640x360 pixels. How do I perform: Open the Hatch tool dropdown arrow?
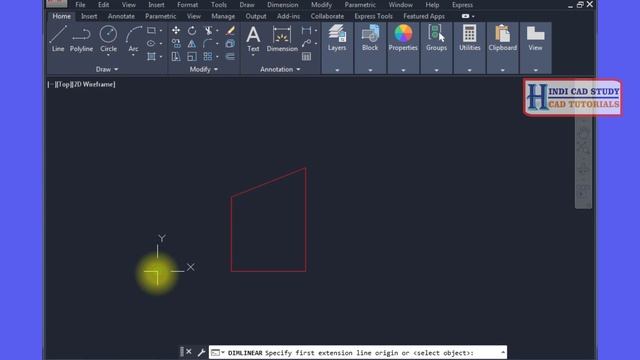[161, 56]
